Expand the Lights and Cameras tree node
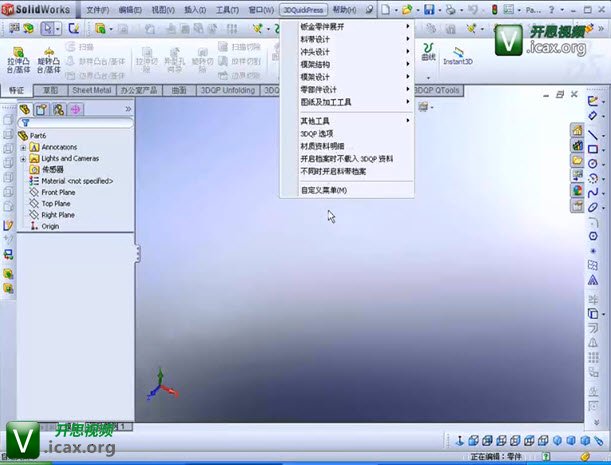Viewport: 611px width, 465px height. tap(23, 159)
